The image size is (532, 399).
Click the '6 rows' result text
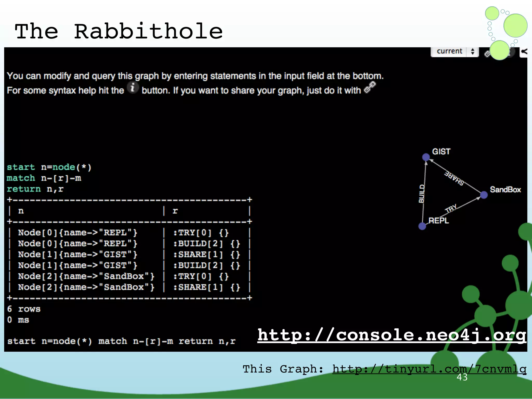24,309
